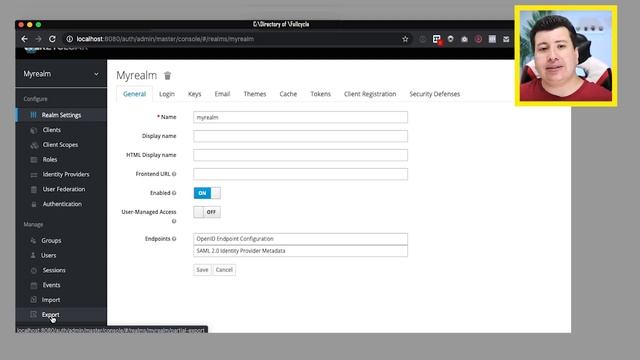This screenshot has height=360, width=640.
Task: Click the Identity Providers icon in sidebar
Action: click(x=33, y=175)
